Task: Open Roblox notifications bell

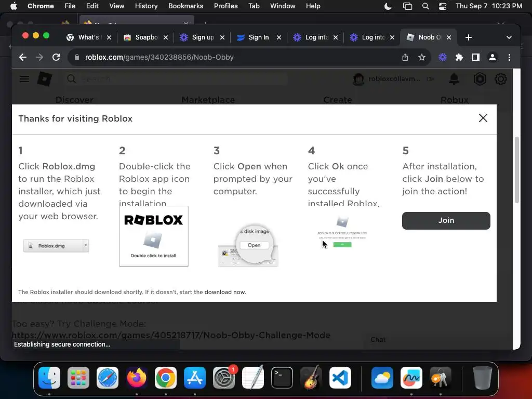Action: [454, 79]
